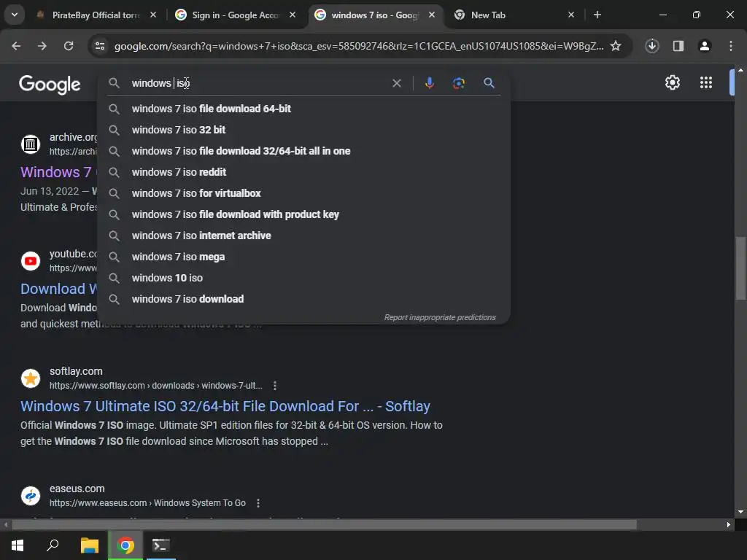Viewport: 747px width, 560px height.
Task: Close the windows 7 iso tab
Action: [x=432, y=15]
